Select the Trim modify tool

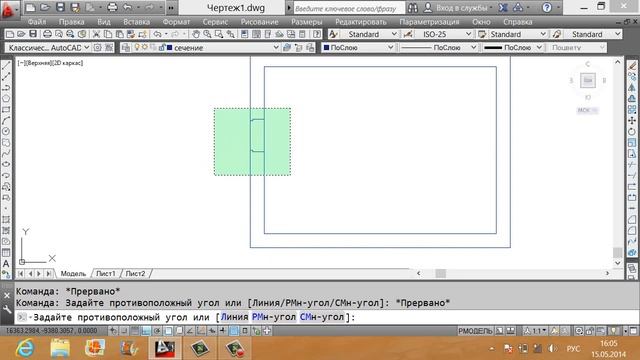pyautogui.click(x=632, y=165)
